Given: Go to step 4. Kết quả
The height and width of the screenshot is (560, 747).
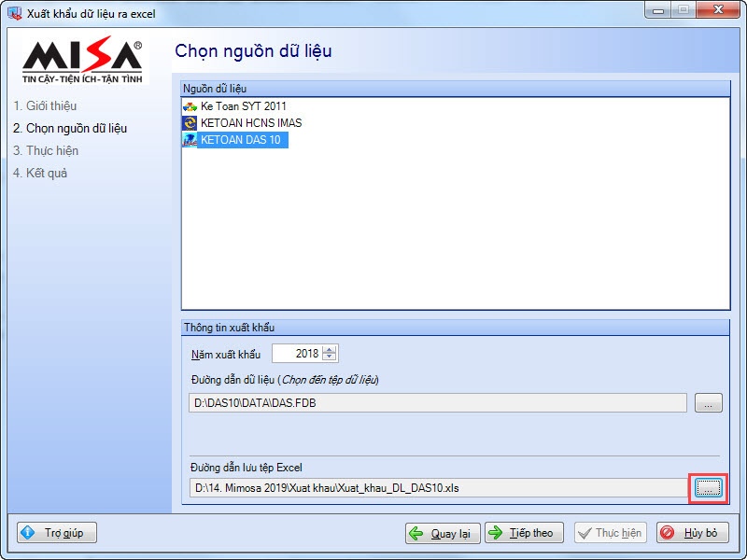Looking at the screenshot, I should pyautogui.click(x=40, y=174).
